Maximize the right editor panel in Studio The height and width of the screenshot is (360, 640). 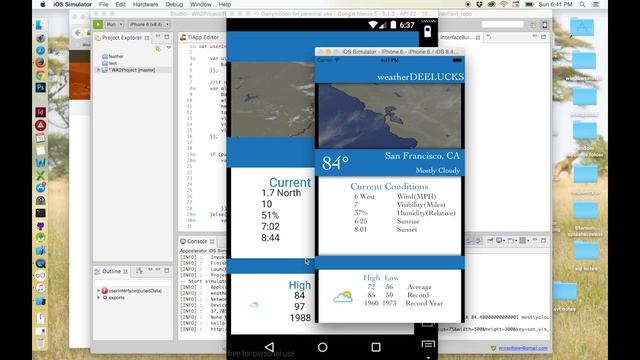click(x=543, y=37)
